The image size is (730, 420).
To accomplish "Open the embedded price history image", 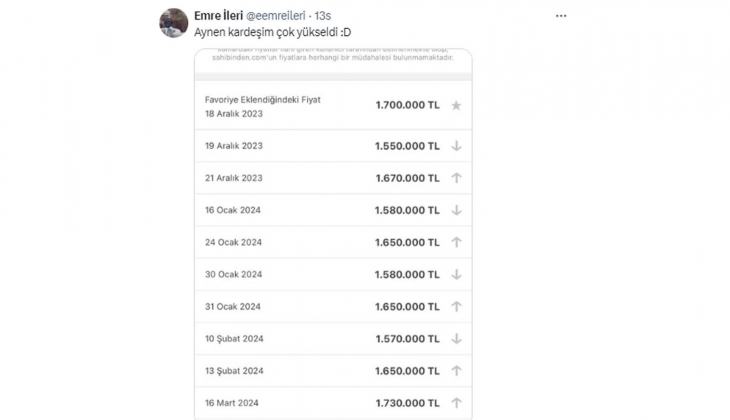I will pos(330,230).
